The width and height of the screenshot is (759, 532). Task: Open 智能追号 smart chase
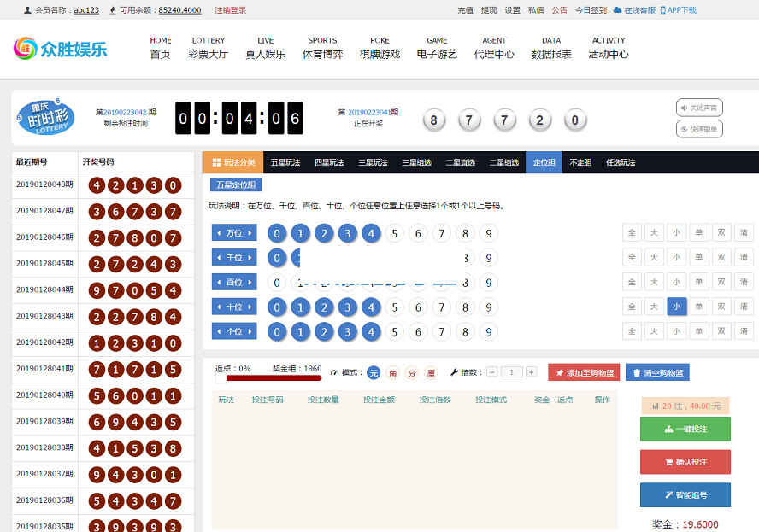coord(685,495)
